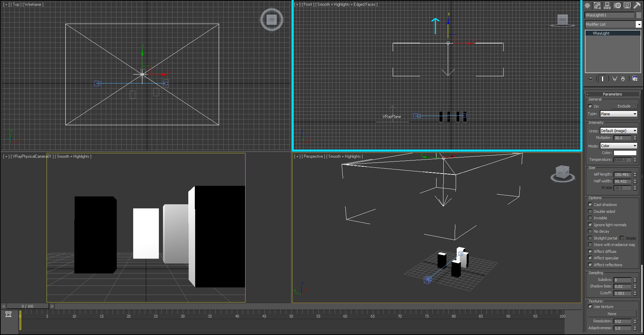Enable the Double-sided option

pyautogui.click(x=590, y=211)
